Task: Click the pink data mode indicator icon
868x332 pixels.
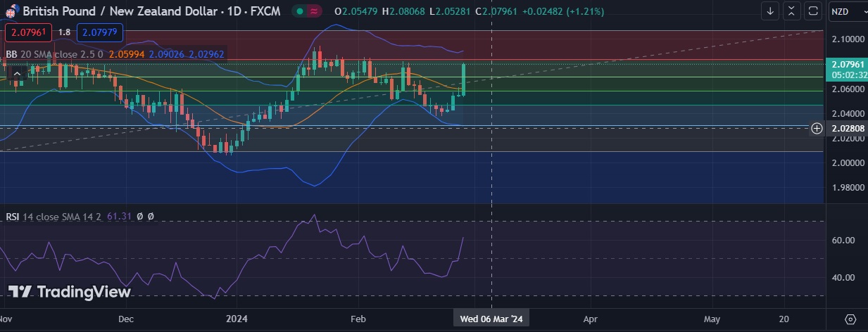Action: click(314, 11)
